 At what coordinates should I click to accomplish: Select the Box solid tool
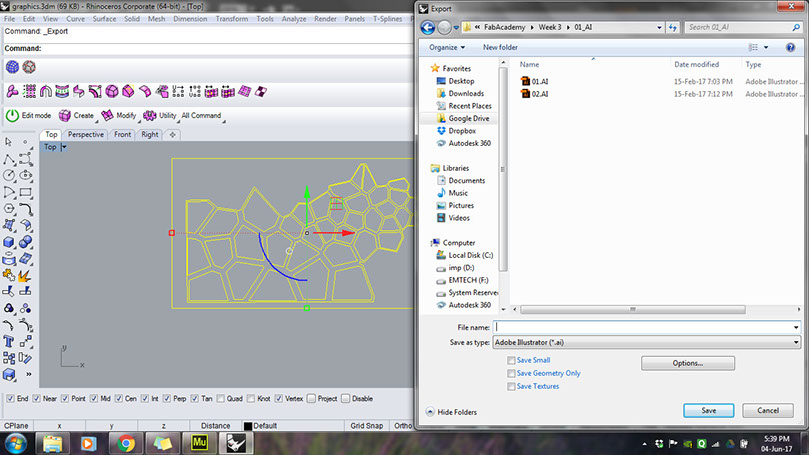[9, 242]
